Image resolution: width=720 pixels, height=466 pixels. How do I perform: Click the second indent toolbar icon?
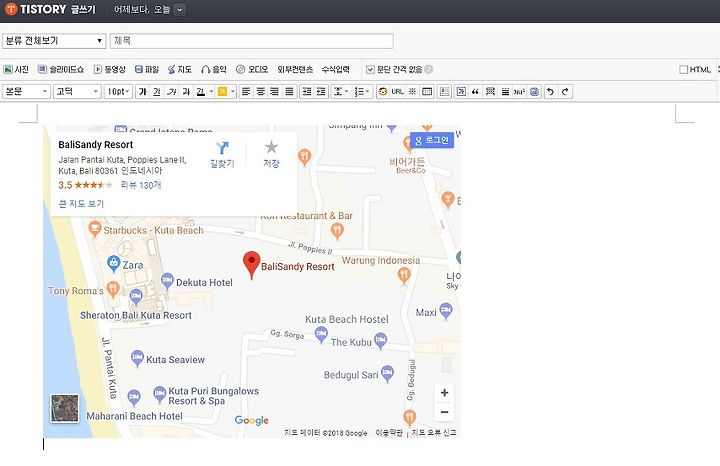point(321,92)
